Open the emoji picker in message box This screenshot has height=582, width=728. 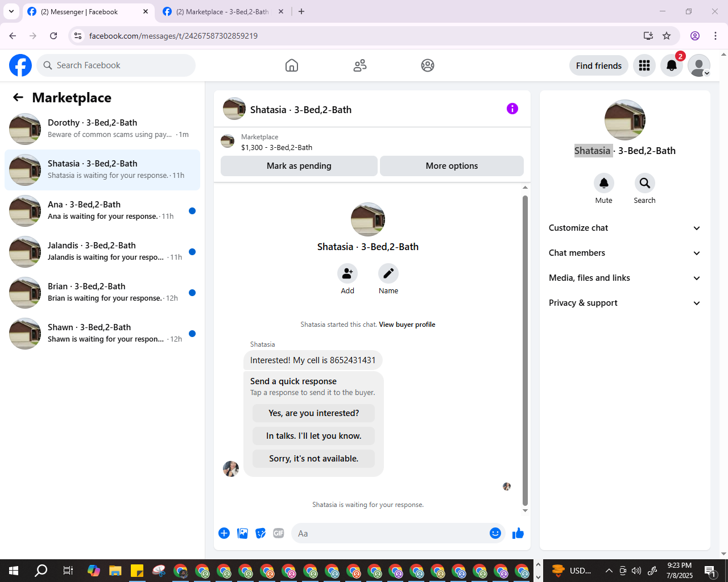click(x=495, y=533)
